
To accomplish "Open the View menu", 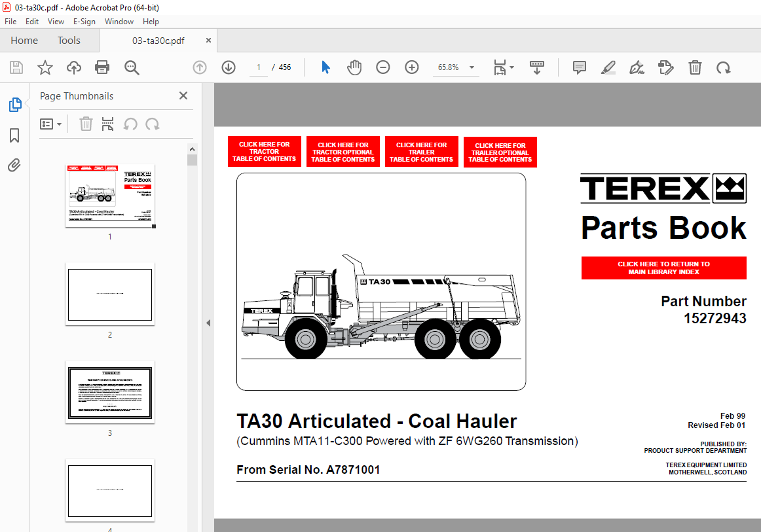I will (x=56, y=22).
